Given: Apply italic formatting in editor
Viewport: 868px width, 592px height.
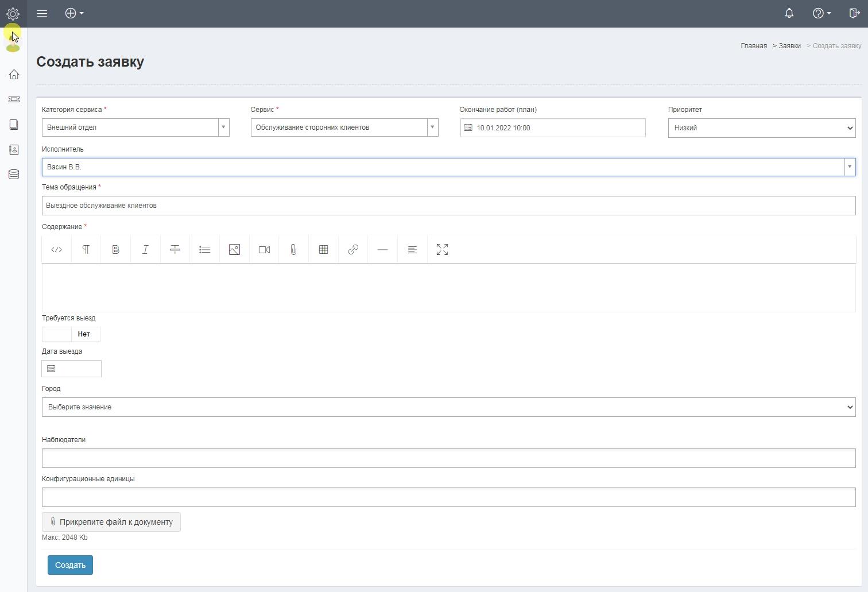Looking at the screenshot, I should coord(145,250).
